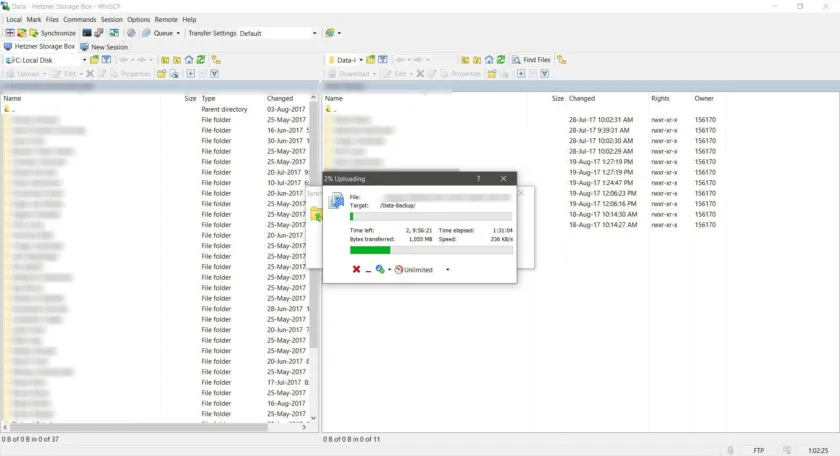Click Compare Directories toolbar icon
840x456 pixels.
[22, 33]
